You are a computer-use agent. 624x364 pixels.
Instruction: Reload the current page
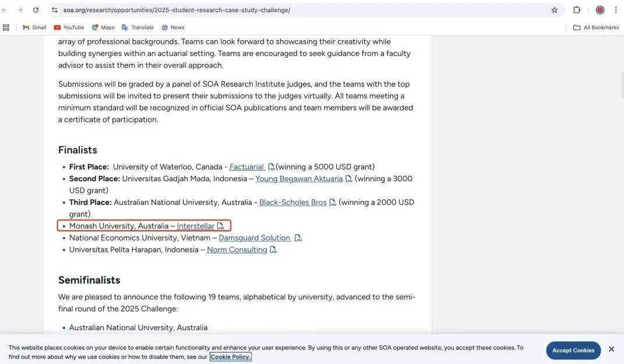pyautogui.click(x=36, y=10)
